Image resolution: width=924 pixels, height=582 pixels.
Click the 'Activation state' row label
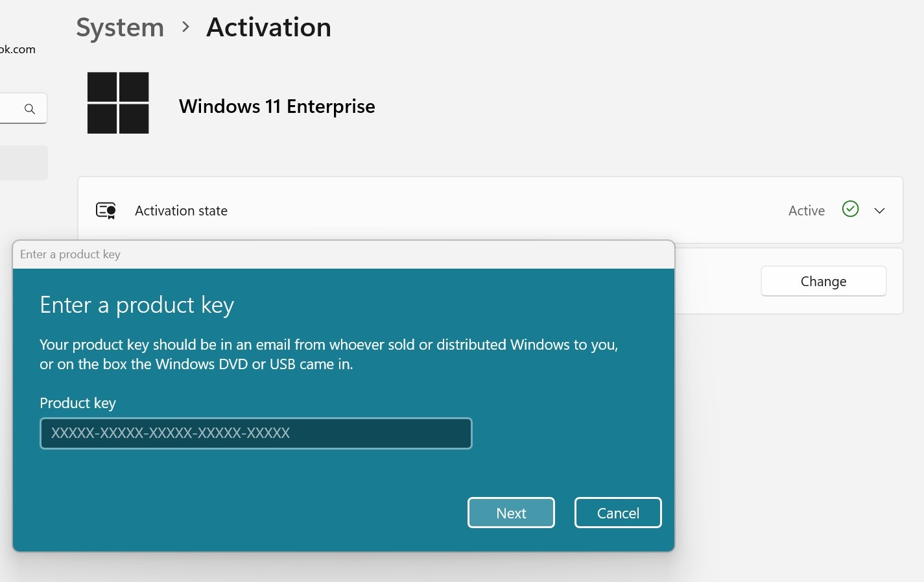(x=181, y=211)
